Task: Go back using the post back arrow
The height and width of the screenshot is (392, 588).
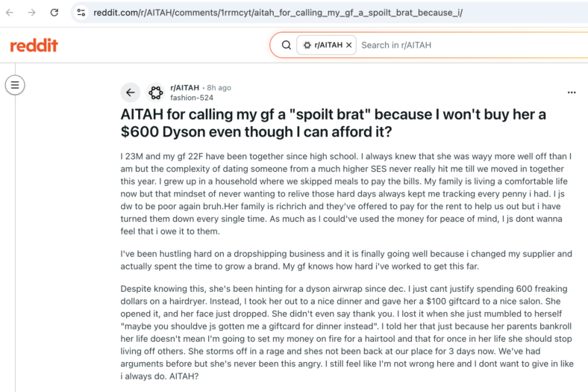Action: click(x=130, y=93)
